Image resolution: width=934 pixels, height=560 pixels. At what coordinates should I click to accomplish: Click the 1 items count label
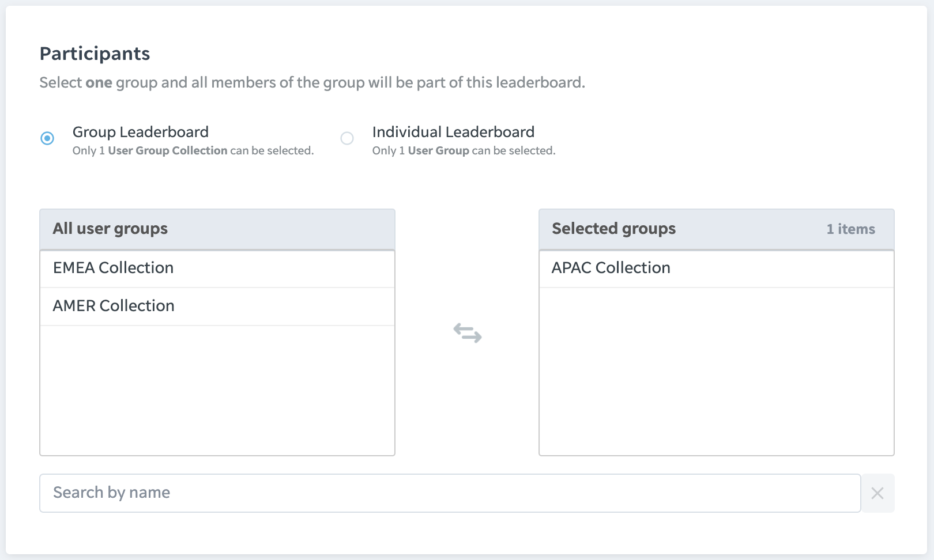coord(850,229)
